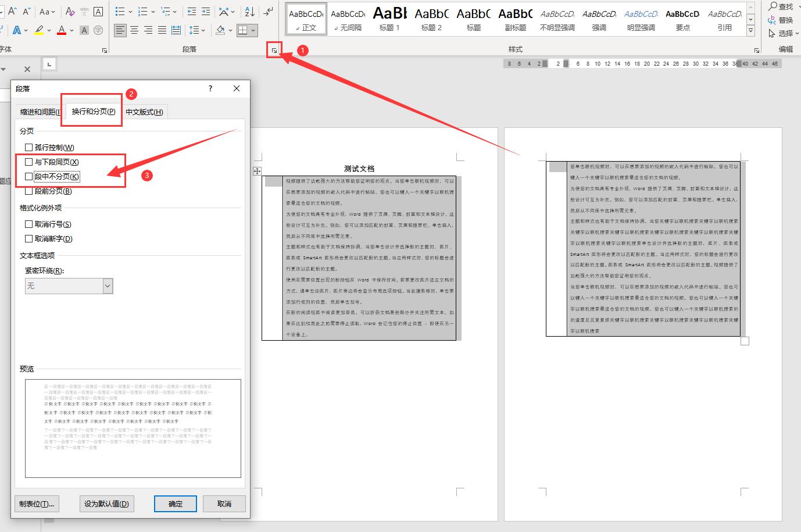
Task: Enable 取消断字 don't hyphenate
Action: [48, 239]
